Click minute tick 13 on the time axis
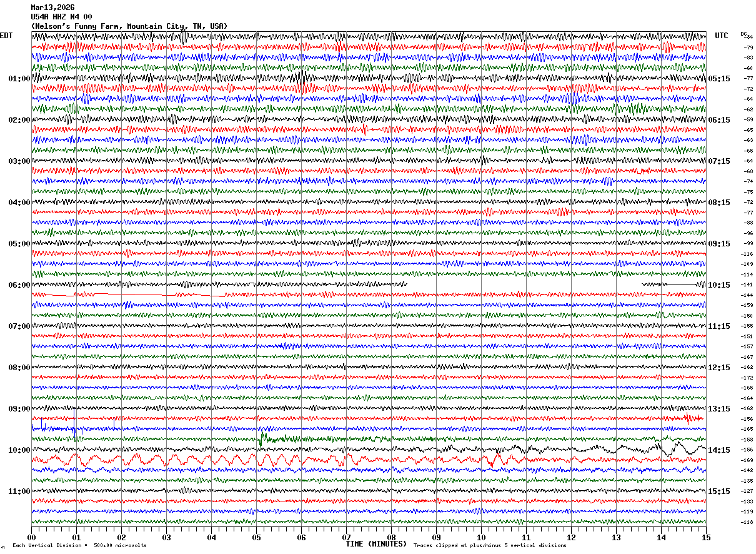The image size is (756, 554). [616, 537]
